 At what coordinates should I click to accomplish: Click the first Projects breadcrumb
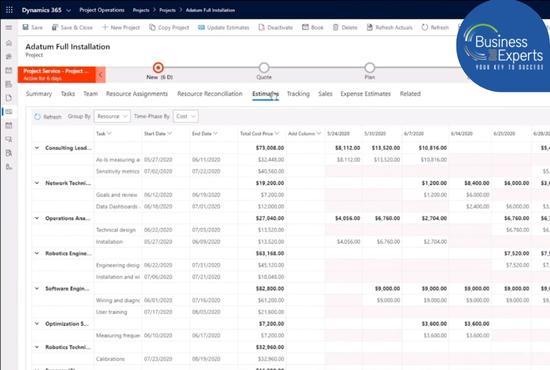point(141,10)
